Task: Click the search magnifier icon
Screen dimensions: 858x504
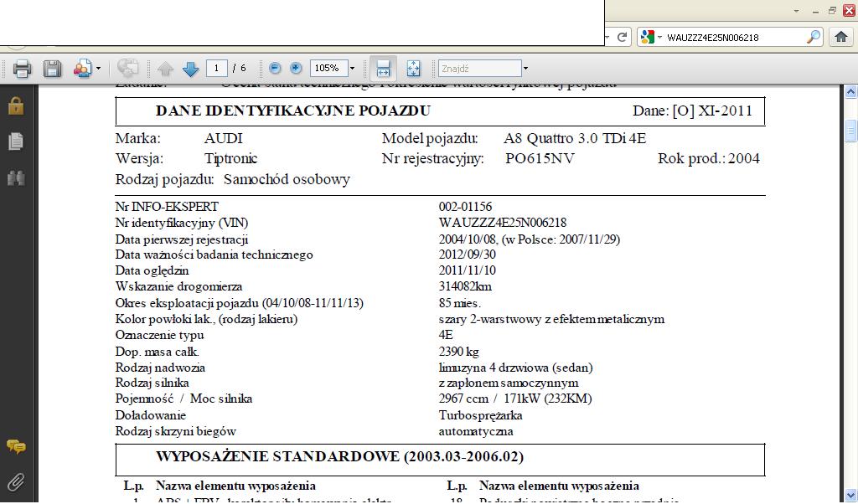Action: 814,37
